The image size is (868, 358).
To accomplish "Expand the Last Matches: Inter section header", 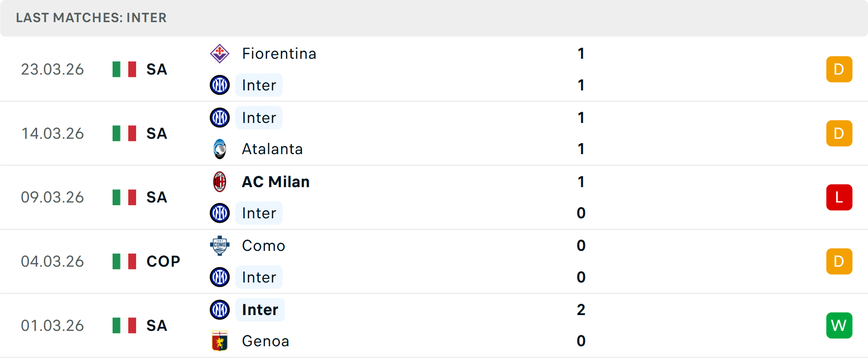I will pyautogui.click(x=91, y=18).
